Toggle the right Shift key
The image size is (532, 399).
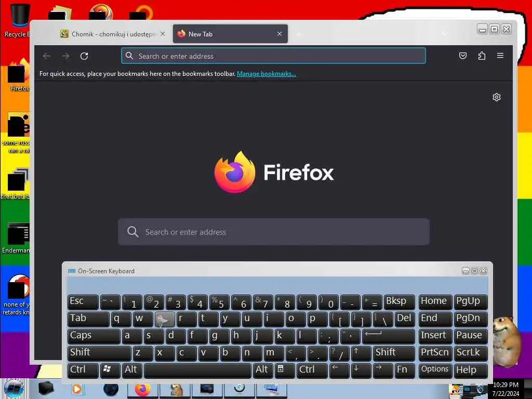pyautogui.click(x=394, y=353)
